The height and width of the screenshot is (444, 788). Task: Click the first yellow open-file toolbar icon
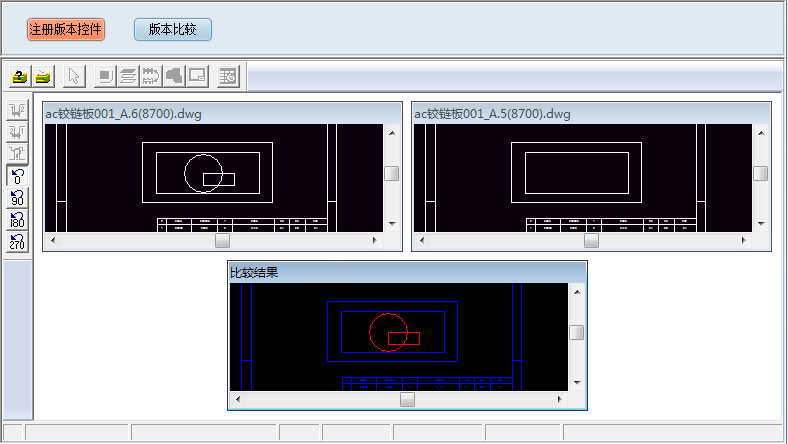click(x=19, y=76)
